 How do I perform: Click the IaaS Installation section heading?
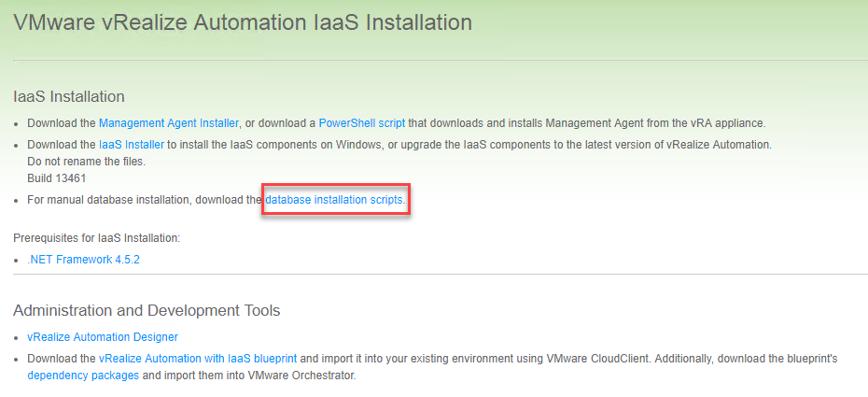(69, 96)
